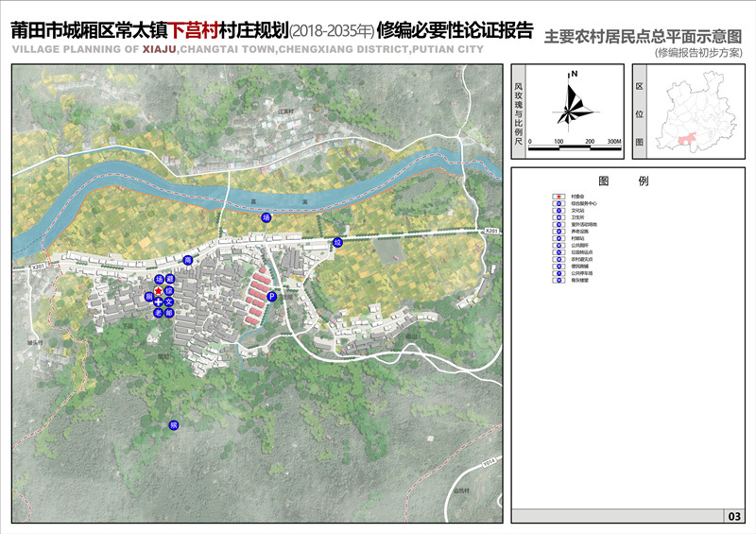
Task: Click the white cross clinic marker
Action: 158,301
